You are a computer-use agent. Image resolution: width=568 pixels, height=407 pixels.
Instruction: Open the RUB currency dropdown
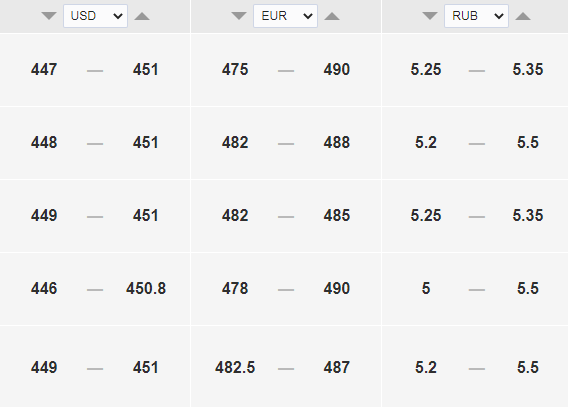(476, 16)
